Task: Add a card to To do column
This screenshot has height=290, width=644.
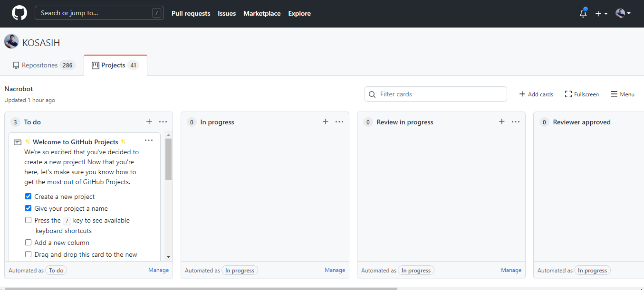Action: [x=149, y=122]
